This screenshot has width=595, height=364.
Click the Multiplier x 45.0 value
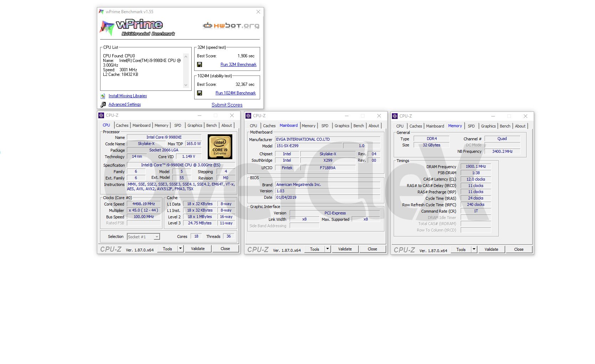tap(144, 210)
